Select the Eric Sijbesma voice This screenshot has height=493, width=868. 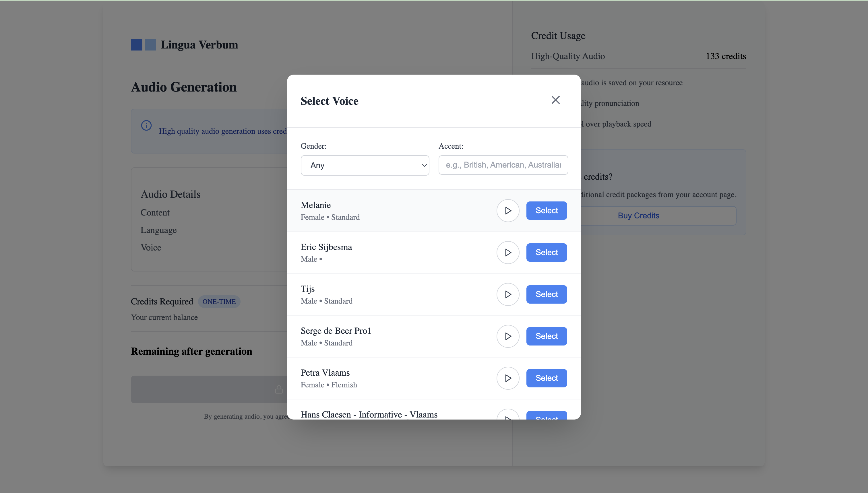tap(546, 253)
